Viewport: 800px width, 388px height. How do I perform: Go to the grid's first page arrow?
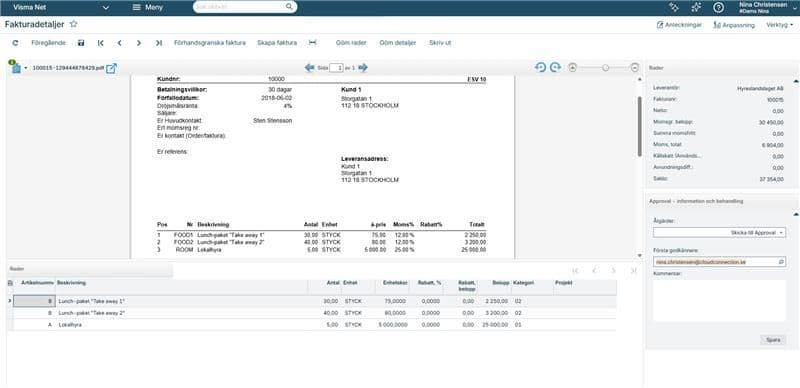pos(576,271)
